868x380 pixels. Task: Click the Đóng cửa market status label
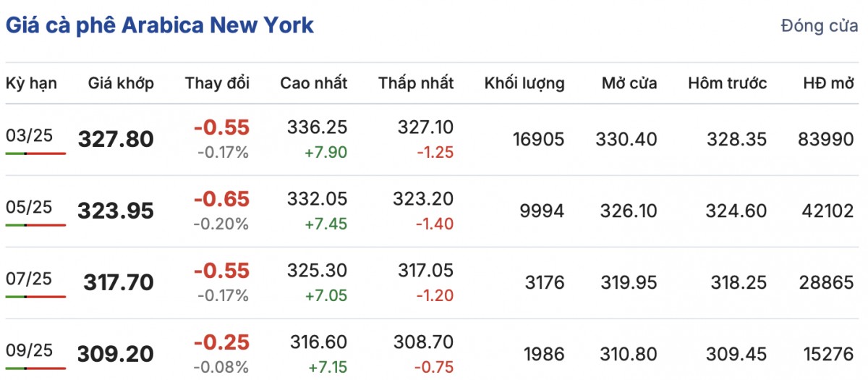click(x=819, y=26)
